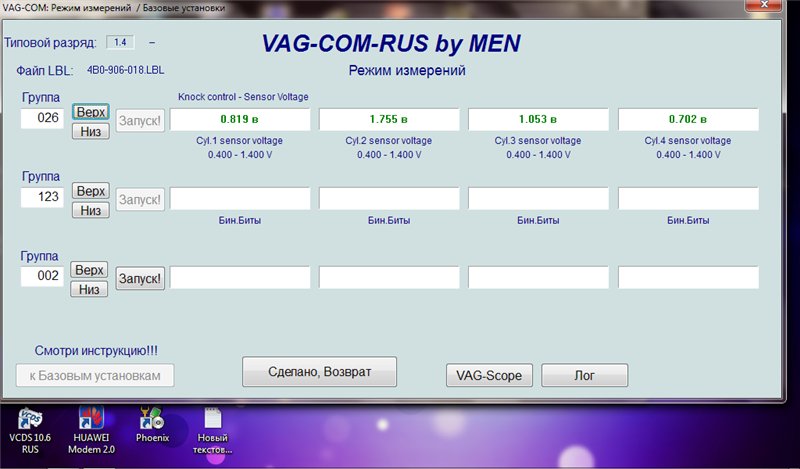This screenshot has width=800, height=469.
Task: Click Типовой разряд value 1.4
Action: [x=120, y=42]
